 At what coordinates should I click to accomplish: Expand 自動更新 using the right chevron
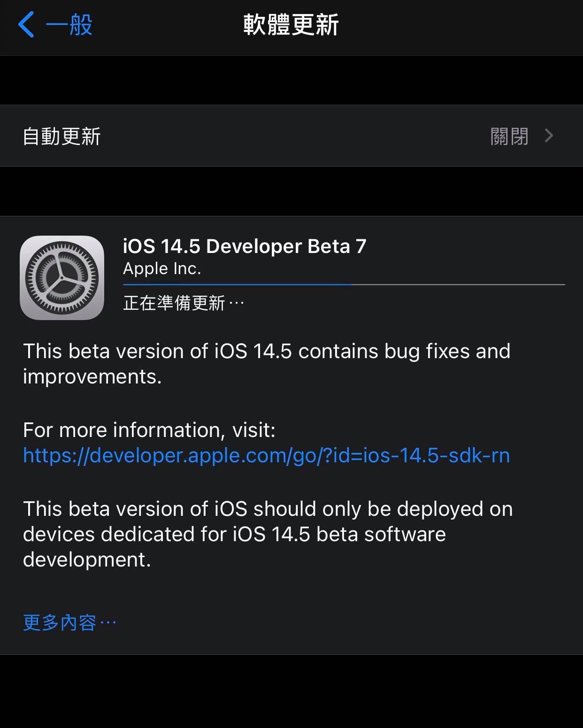[549, 136]
